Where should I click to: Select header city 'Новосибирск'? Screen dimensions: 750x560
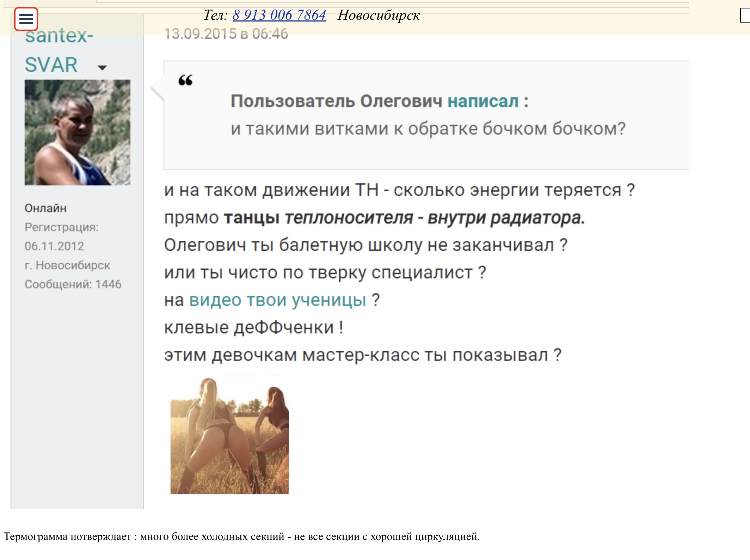(379, 15)
